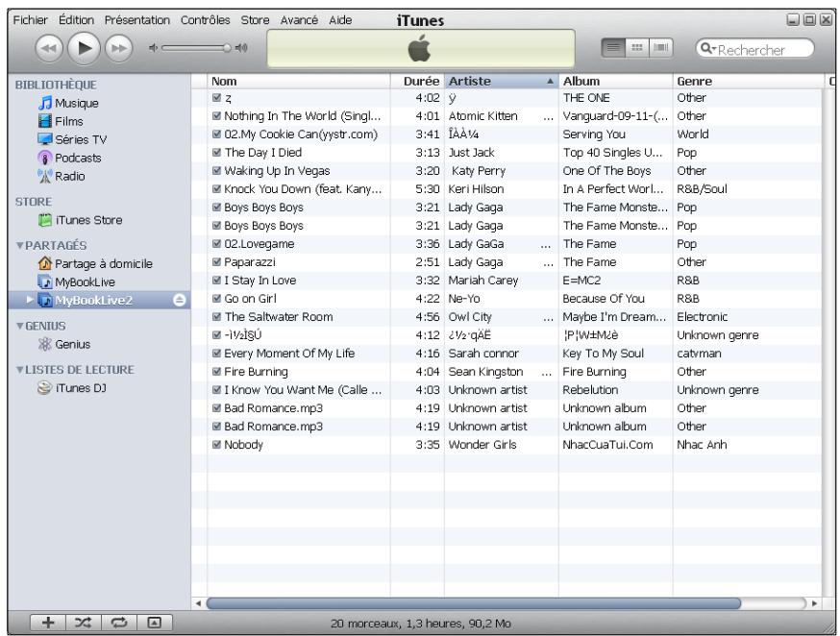Sort by the Album column header

point(615,82)
